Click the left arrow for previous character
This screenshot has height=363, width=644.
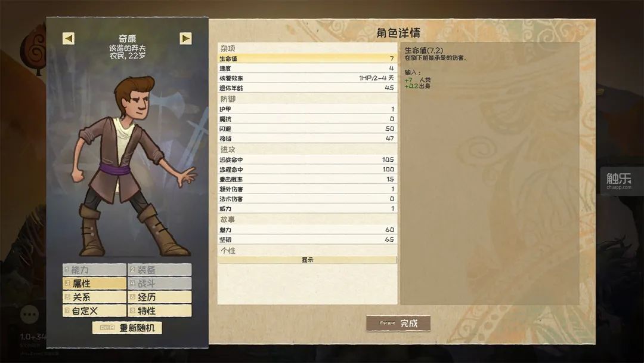tap(69, 38)
